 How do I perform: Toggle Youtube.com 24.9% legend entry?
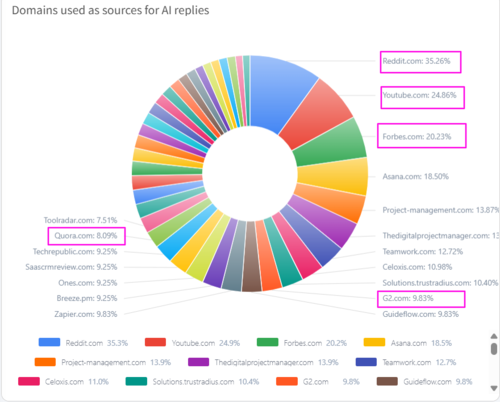point(192,343)
